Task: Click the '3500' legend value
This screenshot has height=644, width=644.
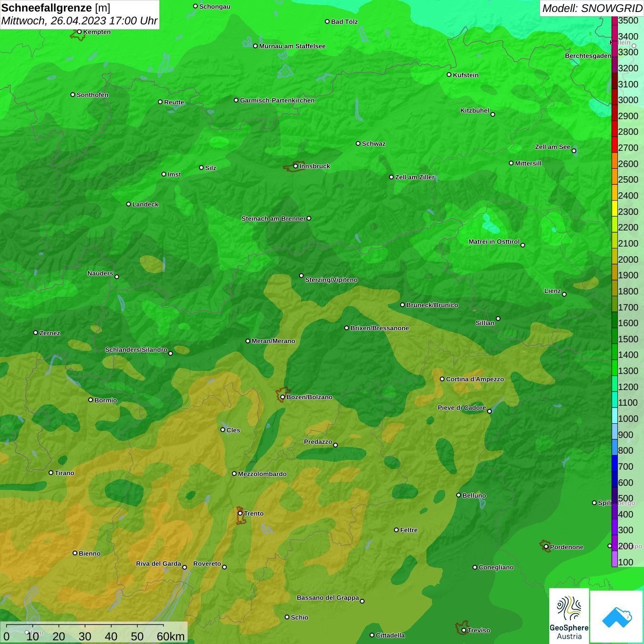Action: (628, 20)
